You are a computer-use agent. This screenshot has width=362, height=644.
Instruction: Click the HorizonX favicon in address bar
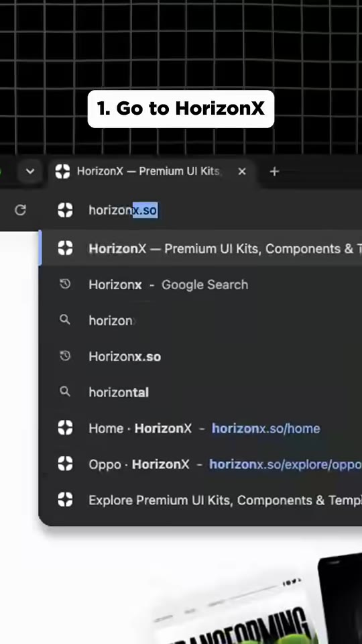pyautogui.click(x=65, y=210)
